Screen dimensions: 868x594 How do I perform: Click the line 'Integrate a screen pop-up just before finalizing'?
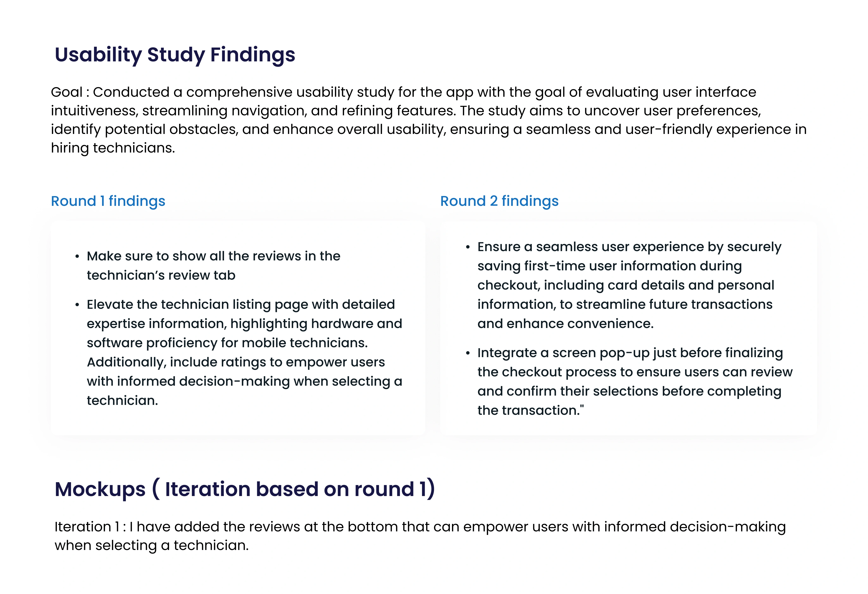click(630, 353)
